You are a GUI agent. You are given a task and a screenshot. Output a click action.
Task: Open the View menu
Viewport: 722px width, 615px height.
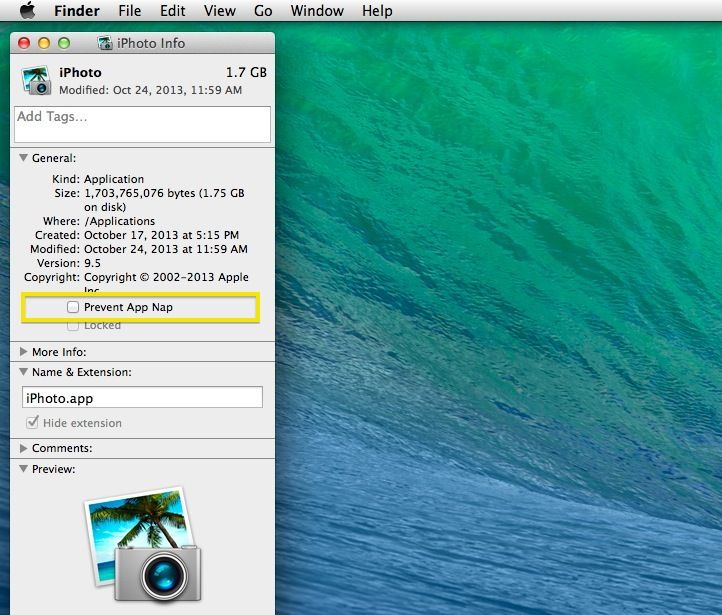[220, 11]
